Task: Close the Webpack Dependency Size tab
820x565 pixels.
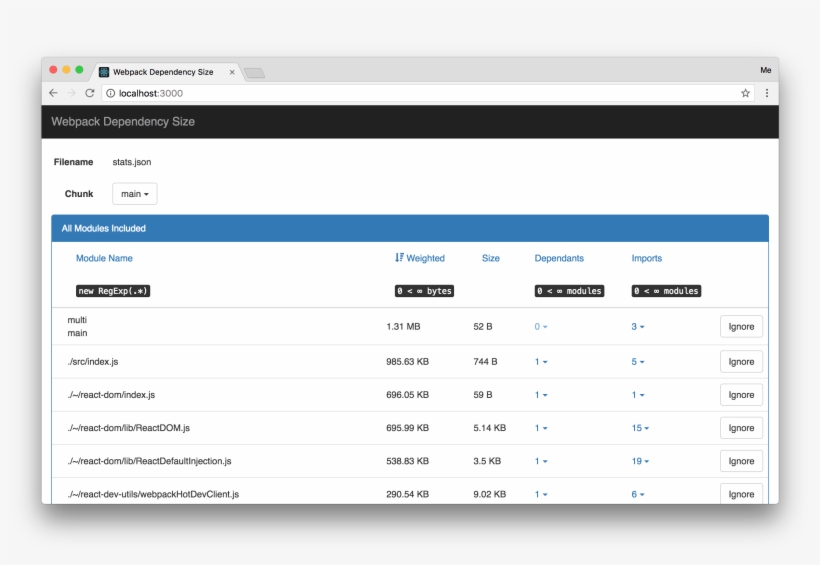Action: [232, 72]
